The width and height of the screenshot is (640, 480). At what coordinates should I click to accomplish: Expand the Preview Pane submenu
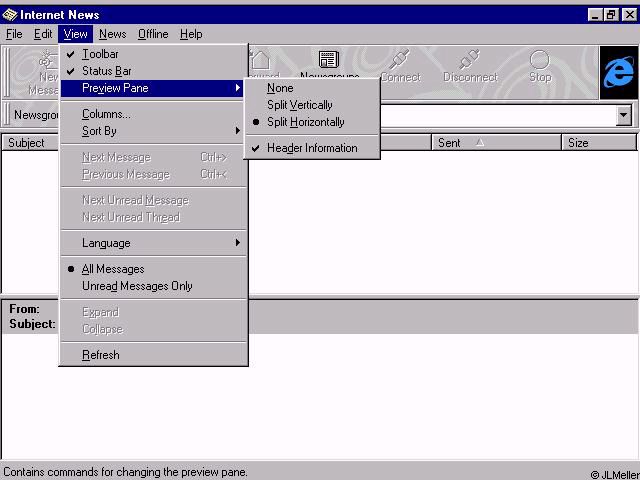point(152,88)
